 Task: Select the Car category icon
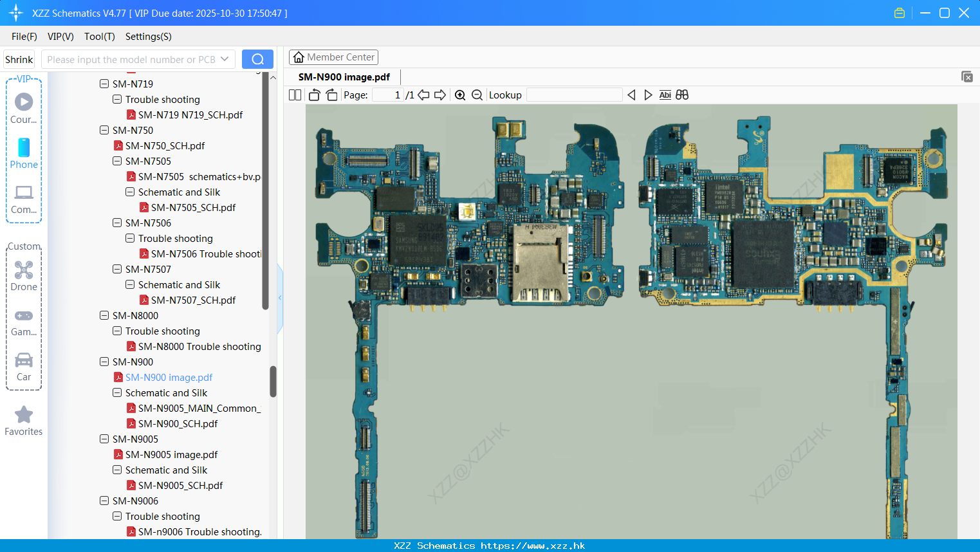[x=24, y=360]
